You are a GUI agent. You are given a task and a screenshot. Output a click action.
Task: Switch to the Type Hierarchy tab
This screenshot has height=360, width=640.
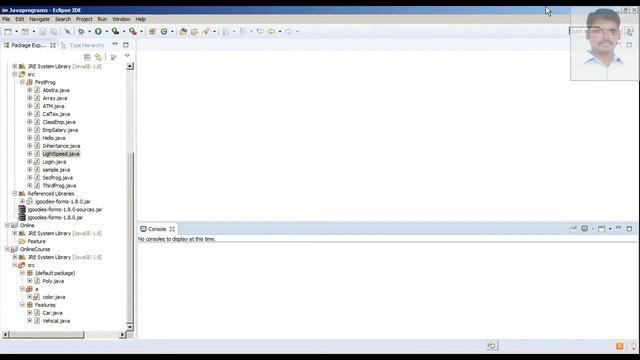(x=82, y=45)
